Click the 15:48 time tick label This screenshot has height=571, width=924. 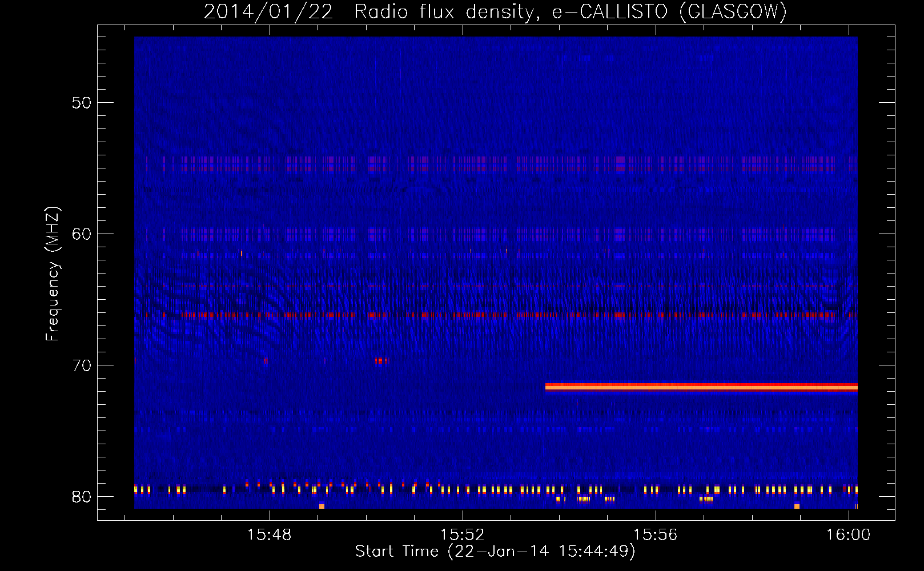click(269, 535)
